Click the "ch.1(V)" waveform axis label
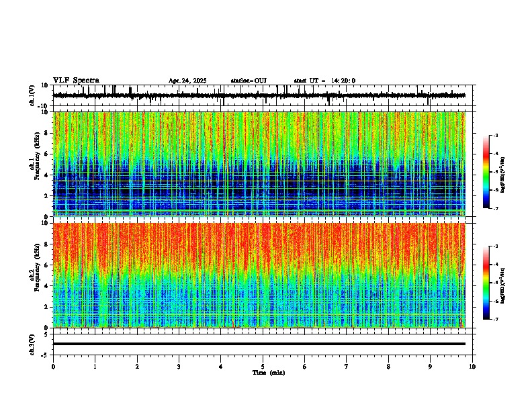 coord(32,95)
